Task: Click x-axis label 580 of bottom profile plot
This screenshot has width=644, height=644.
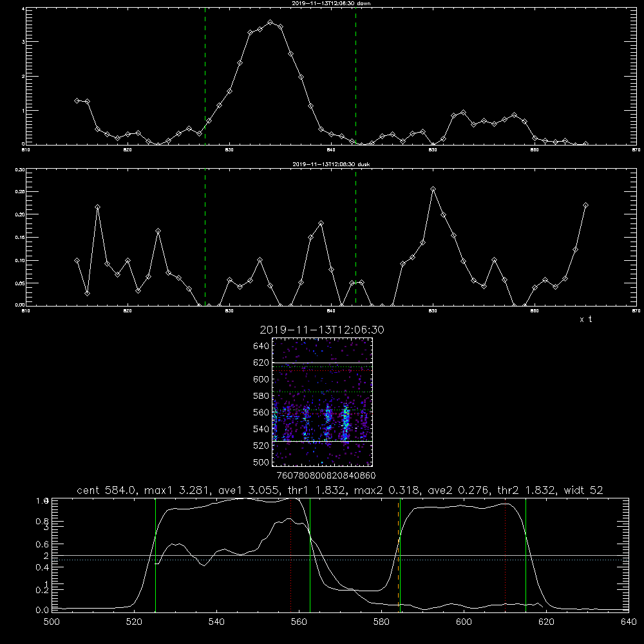Action: (381, 622)
